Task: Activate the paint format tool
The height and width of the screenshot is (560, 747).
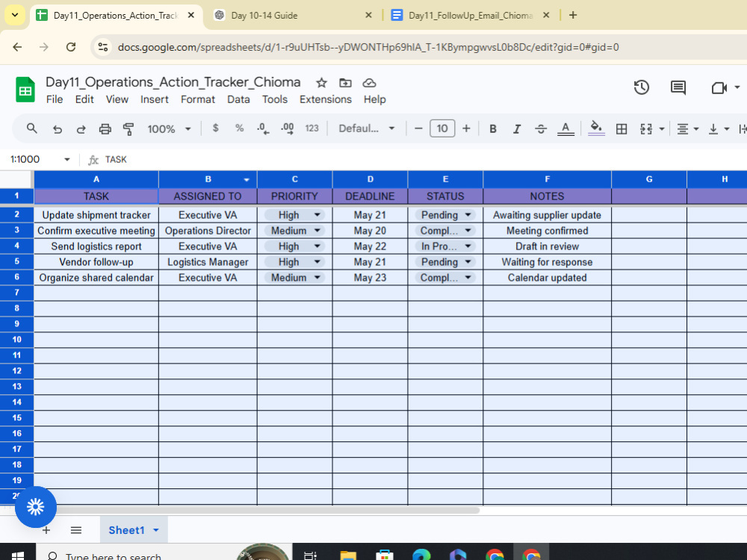Action: [128, 128]
